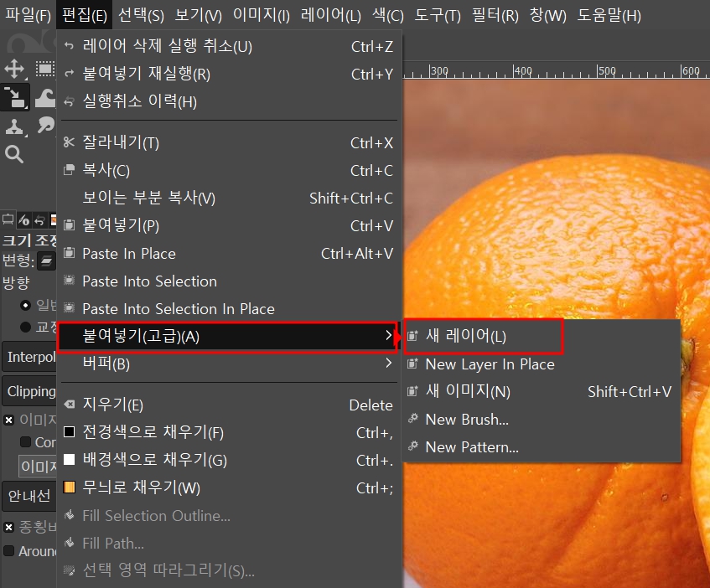Image resolution: width=710 pixels, height=588 pixels.
Task: Open the 도움말(H) menu
Action: click(x=609, y=15)
